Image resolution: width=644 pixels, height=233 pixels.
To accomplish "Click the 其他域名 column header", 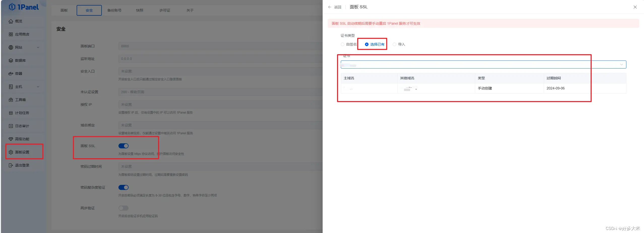I will point(436,78).
